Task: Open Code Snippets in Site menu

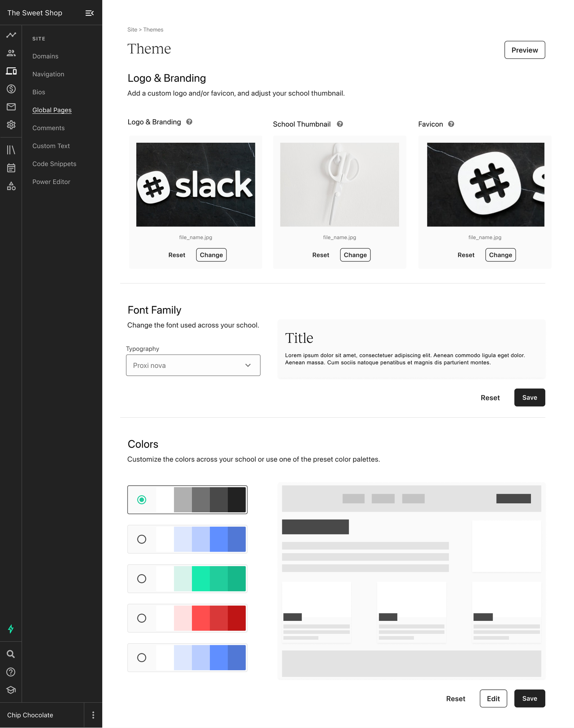Action: pos(54,164)
